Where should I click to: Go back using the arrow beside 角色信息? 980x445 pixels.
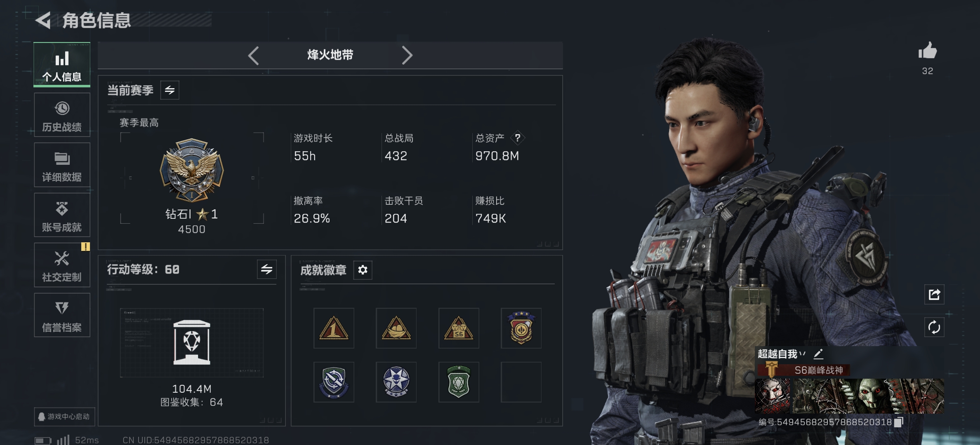43,20
